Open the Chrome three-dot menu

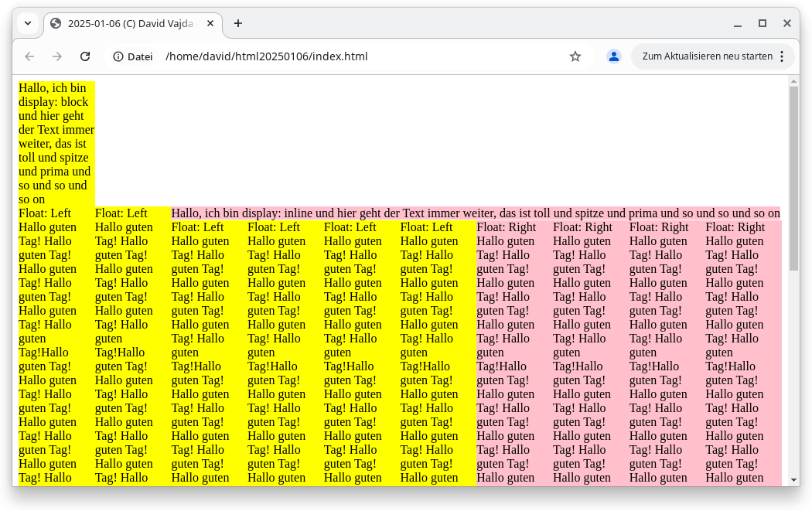(x=783, y=56)
